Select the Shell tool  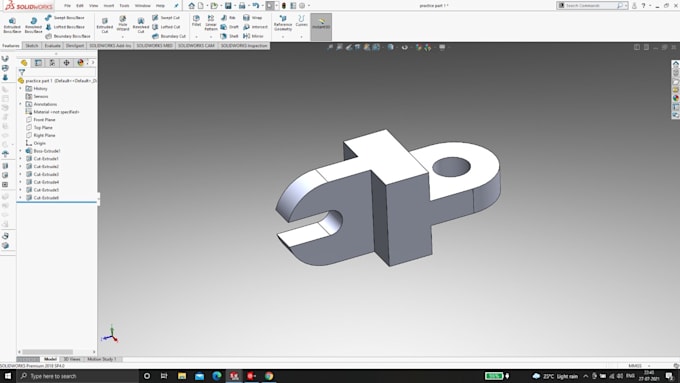(229, 36)
